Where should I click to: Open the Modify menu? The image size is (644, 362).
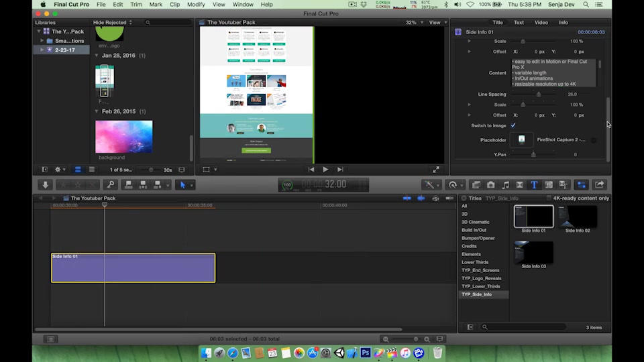[x=195, y=5]
